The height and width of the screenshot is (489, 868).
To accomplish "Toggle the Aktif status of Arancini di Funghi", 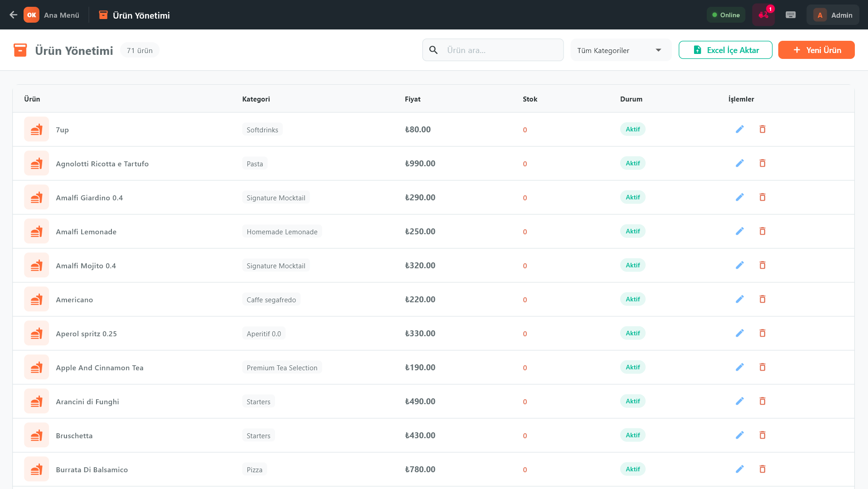I will coord(632,402).
